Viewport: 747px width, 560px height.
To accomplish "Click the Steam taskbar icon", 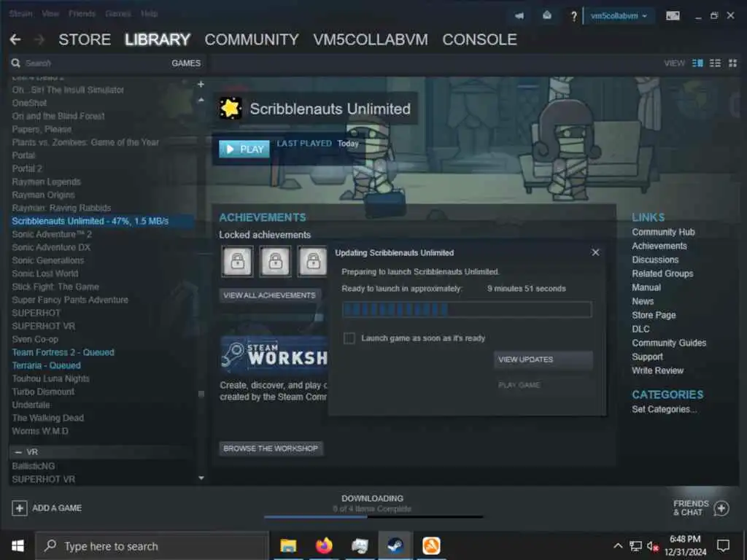I will (395, 545).
